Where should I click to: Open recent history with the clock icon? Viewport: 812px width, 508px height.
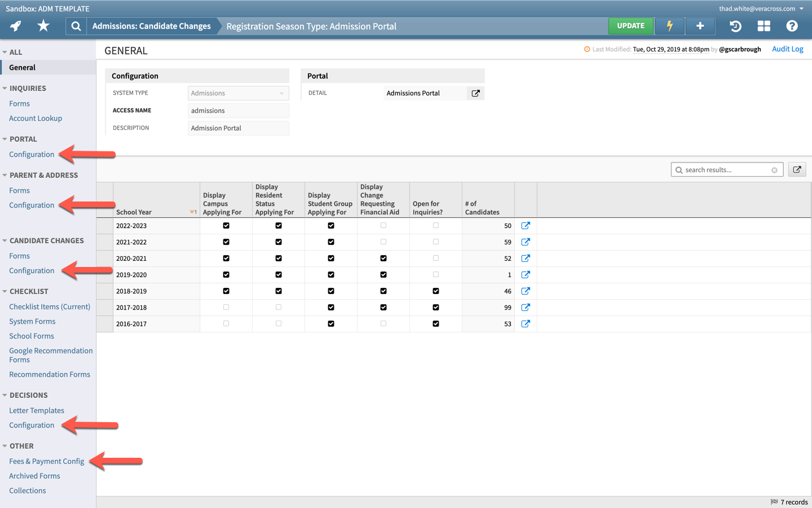734,25
